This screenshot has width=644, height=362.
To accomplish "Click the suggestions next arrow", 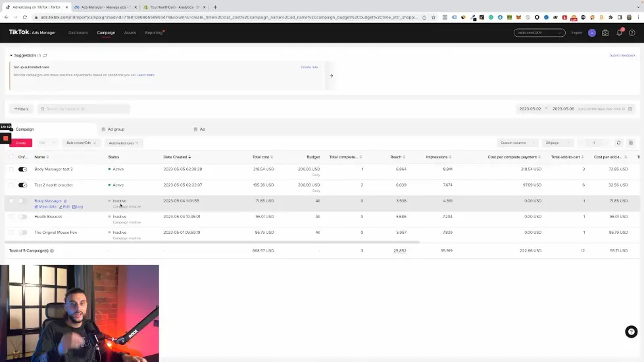I will click(331, 76).
